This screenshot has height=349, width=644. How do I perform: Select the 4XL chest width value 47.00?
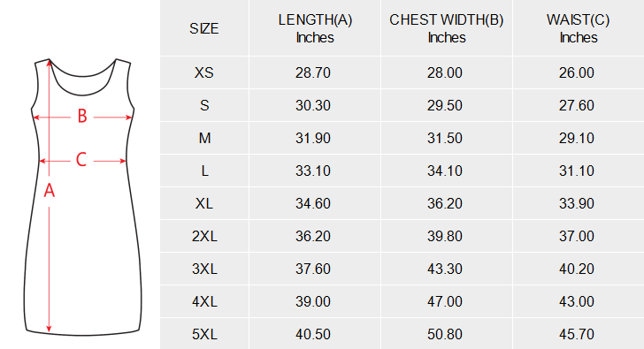(x=445, y=301)
